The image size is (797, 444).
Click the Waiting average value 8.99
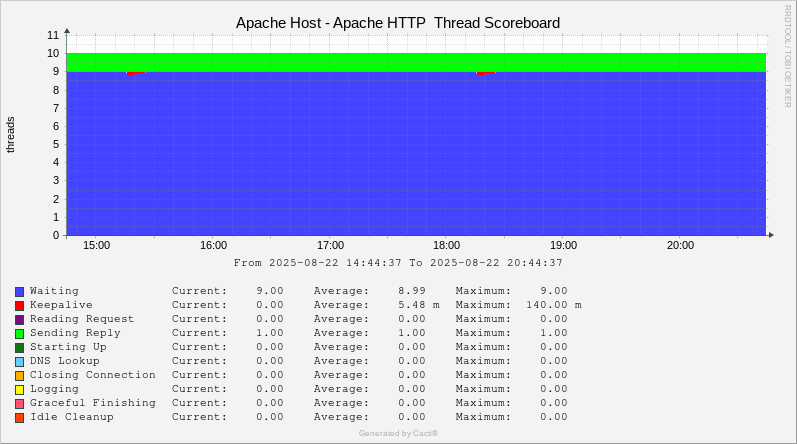[412, 291]
